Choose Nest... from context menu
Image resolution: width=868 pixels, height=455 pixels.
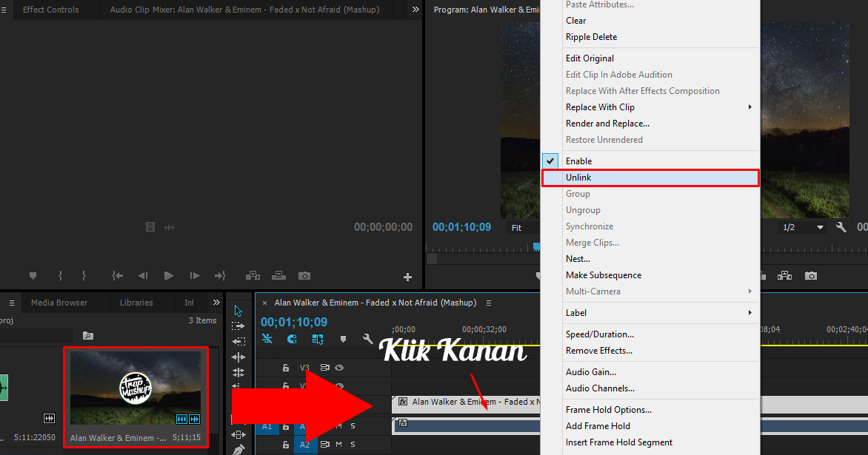[650, 259]
